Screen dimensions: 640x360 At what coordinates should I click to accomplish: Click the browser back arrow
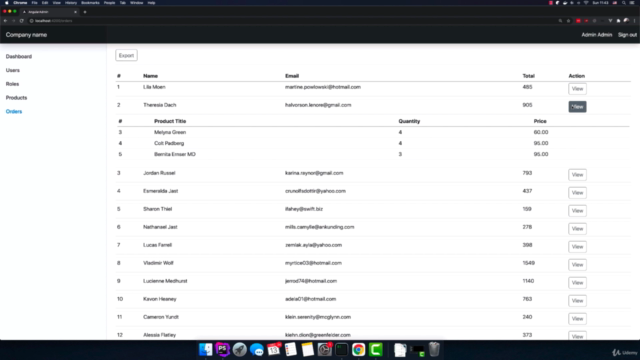(x=5, y=21)
